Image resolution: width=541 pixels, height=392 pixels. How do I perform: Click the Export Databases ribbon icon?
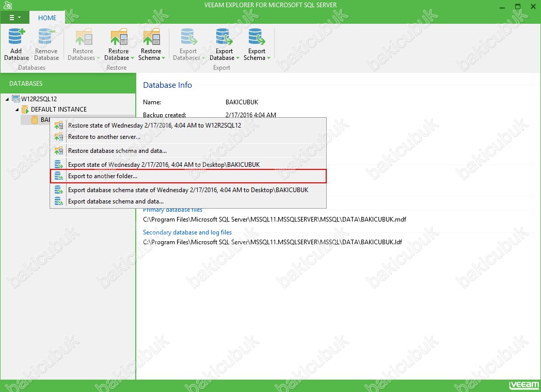[188, 37]
